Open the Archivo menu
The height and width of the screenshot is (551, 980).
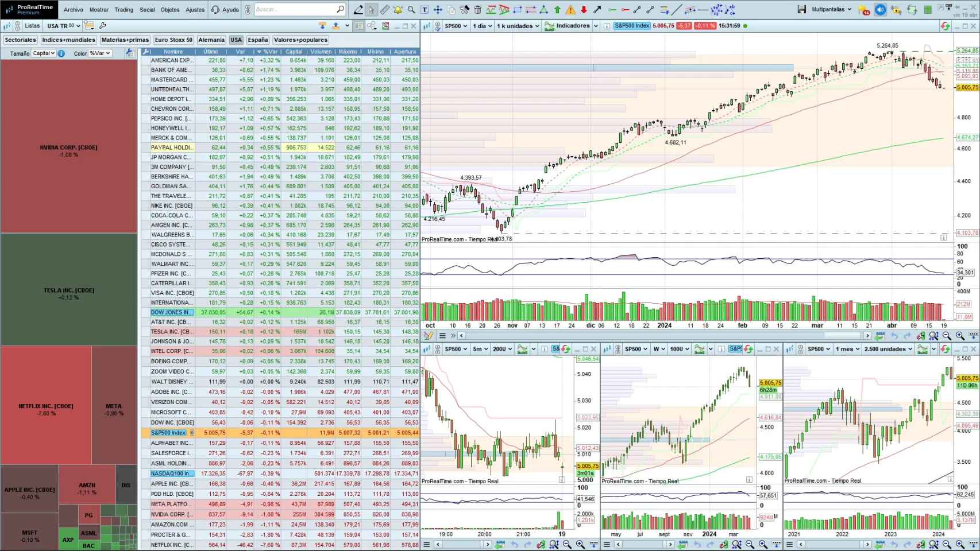(x=74, y=10)
